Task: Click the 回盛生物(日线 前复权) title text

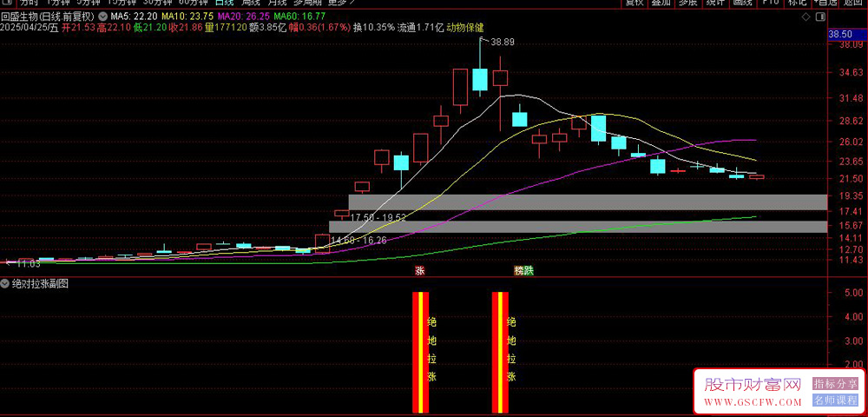Action: point(48,17)
